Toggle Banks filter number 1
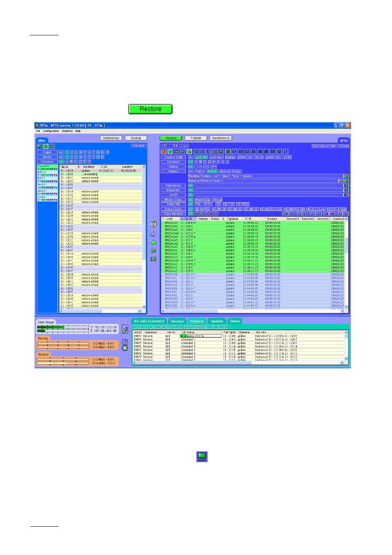392x555 pixels. [x=67, y=157]
